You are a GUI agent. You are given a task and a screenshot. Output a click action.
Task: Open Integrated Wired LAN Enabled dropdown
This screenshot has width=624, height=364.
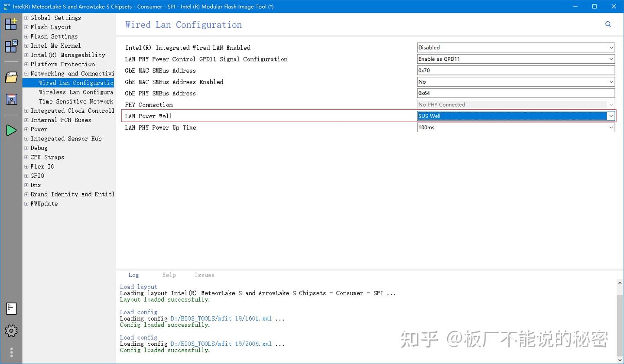516,48
